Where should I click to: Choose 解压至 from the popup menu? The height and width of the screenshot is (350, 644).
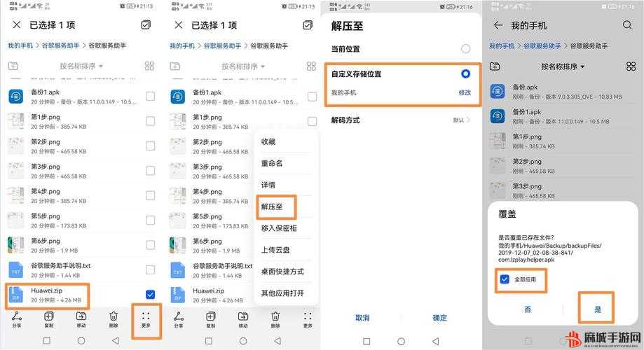pos(272,206)
